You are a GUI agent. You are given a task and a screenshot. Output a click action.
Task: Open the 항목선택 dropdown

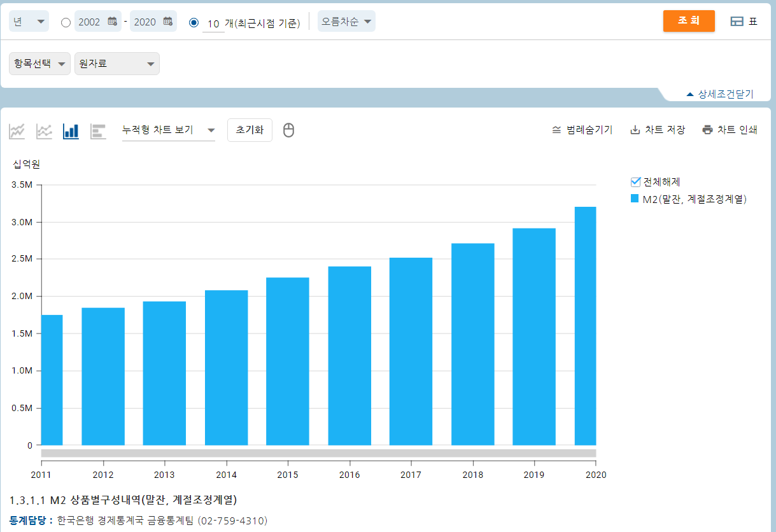click(x=39, y=64)
